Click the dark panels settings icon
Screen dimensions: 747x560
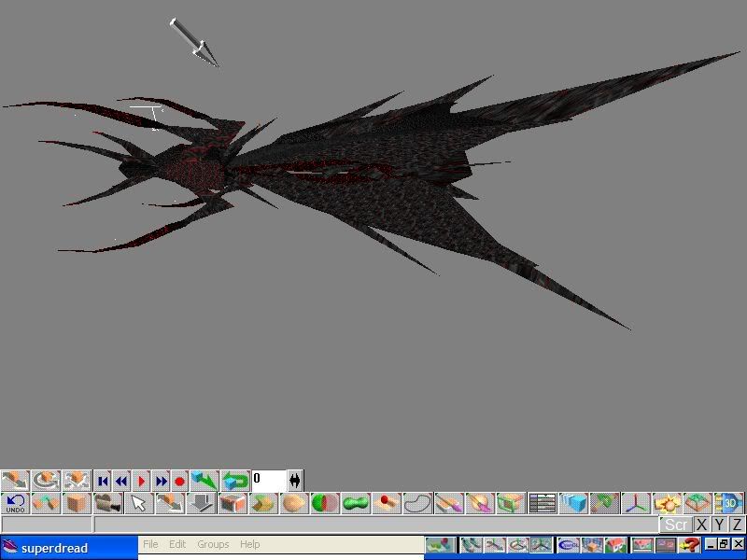tap(666, 545)
